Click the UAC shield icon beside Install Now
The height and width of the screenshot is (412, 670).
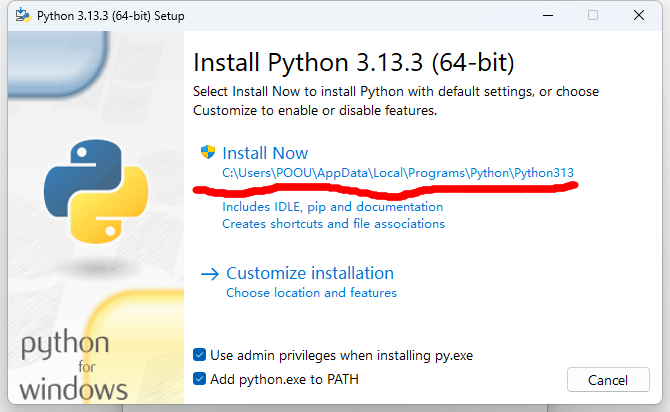208,152
